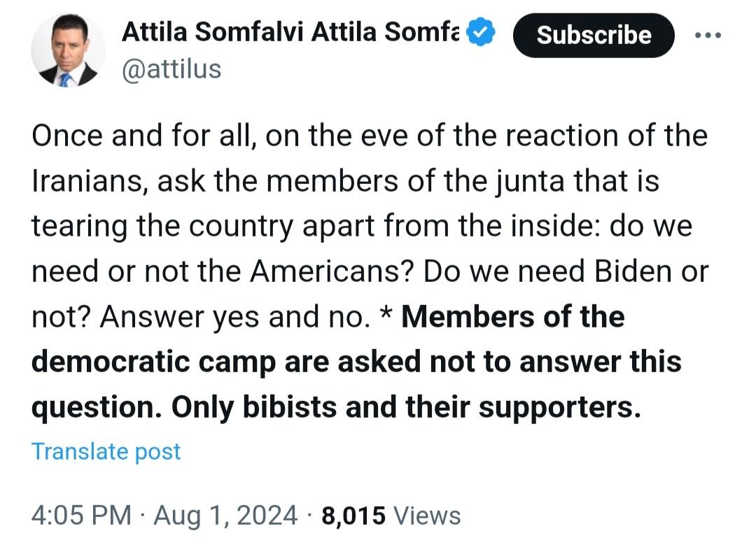
Task: Click the bold phrase 'Members of the'
Action: click(x=513, y=317)
